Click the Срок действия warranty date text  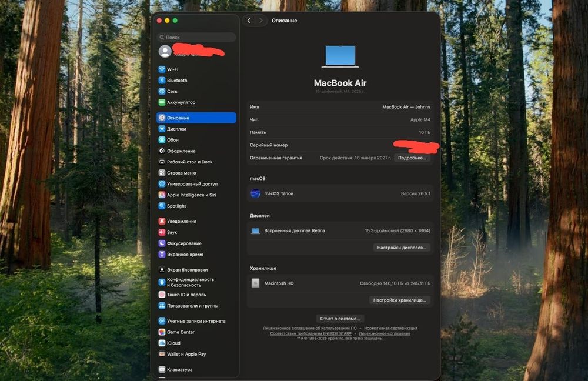tap(355, 158)
